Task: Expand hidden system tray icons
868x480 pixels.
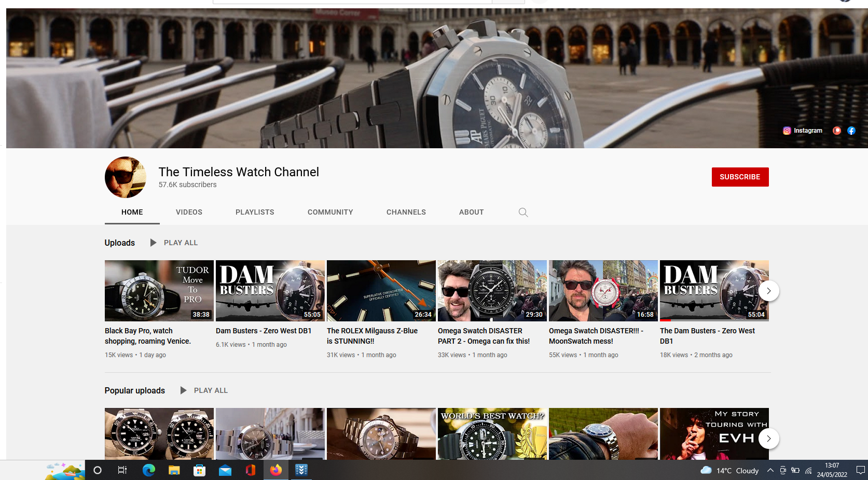Action: pos(770,470)
